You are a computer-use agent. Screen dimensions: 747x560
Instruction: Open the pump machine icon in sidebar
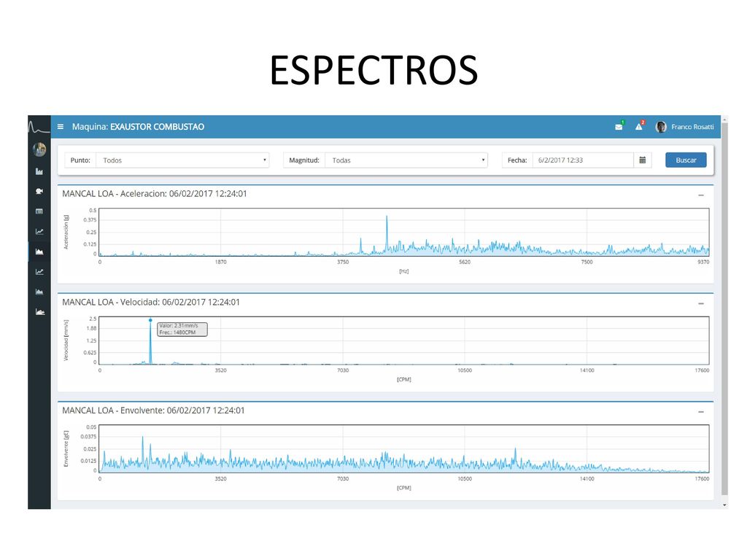pos(39,191)
